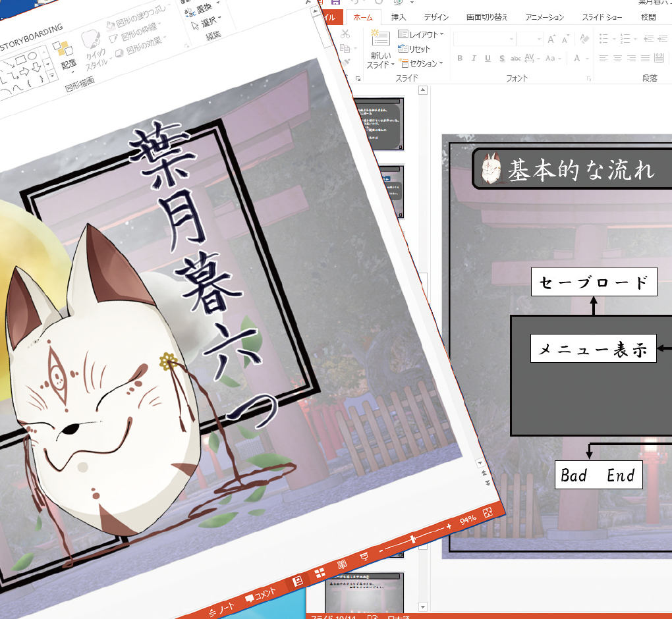
Task: Click the Reset (リセット) button
Action: coord(414,49)
